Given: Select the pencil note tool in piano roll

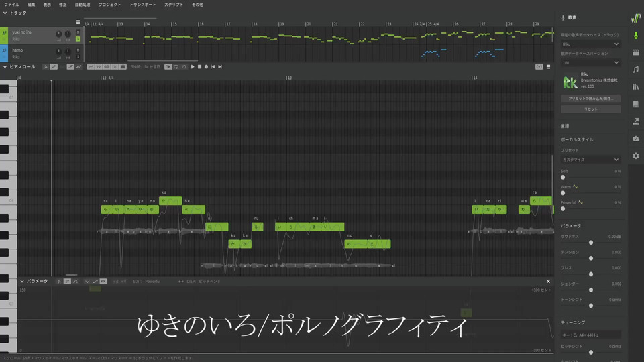Looking at the screenshot, I should 54,67.
